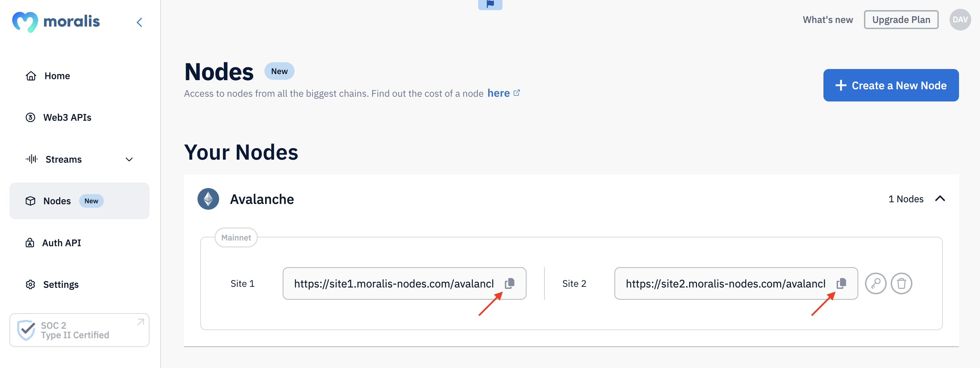Click the Web3 APIs circle icon
Screen dimensions: 980x368
30,117
